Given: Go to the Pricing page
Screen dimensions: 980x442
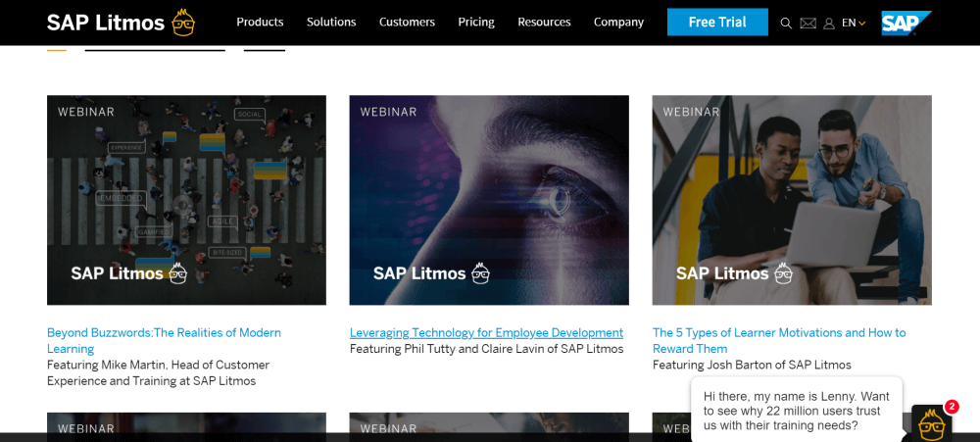Looking at the screenshot, I should [x=476, y=22].
